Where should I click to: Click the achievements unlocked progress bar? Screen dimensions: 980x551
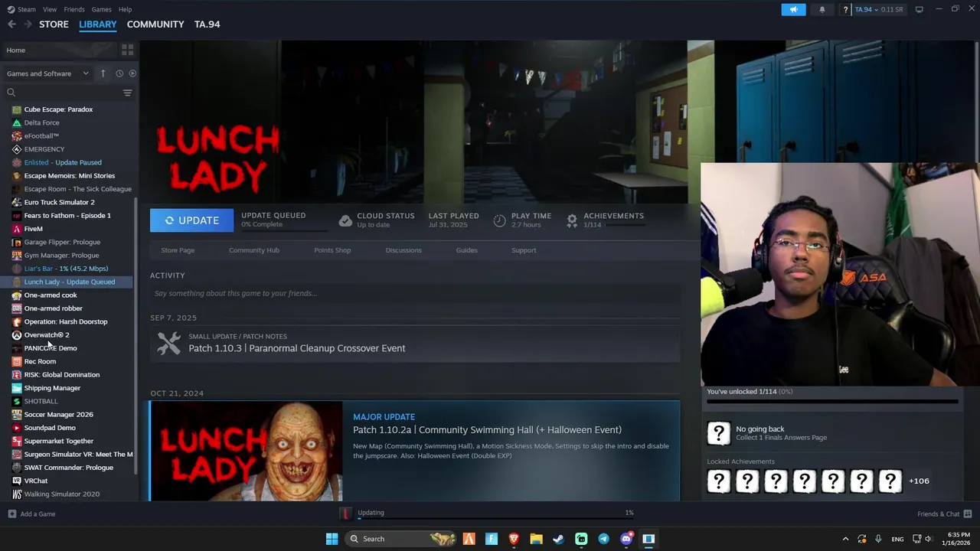point(832,401)
